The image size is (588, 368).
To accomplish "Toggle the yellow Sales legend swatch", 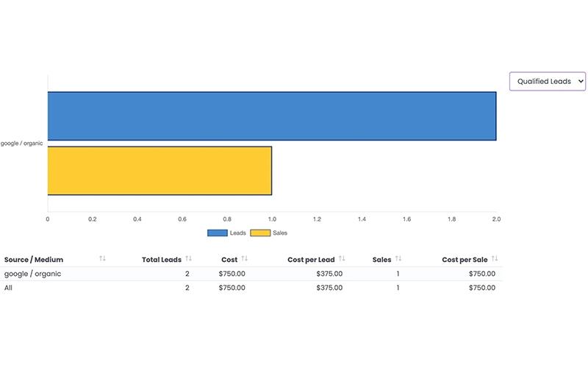I will click(x=260, y=233).
